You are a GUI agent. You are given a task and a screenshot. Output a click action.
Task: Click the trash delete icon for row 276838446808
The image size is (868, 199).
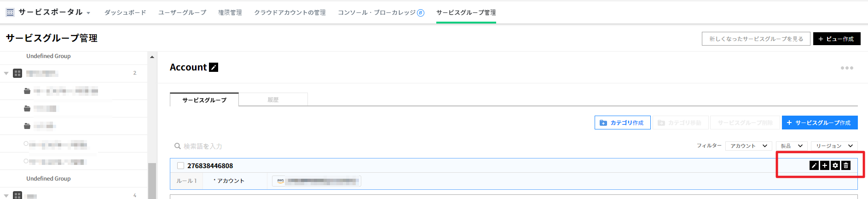(846, 165)
